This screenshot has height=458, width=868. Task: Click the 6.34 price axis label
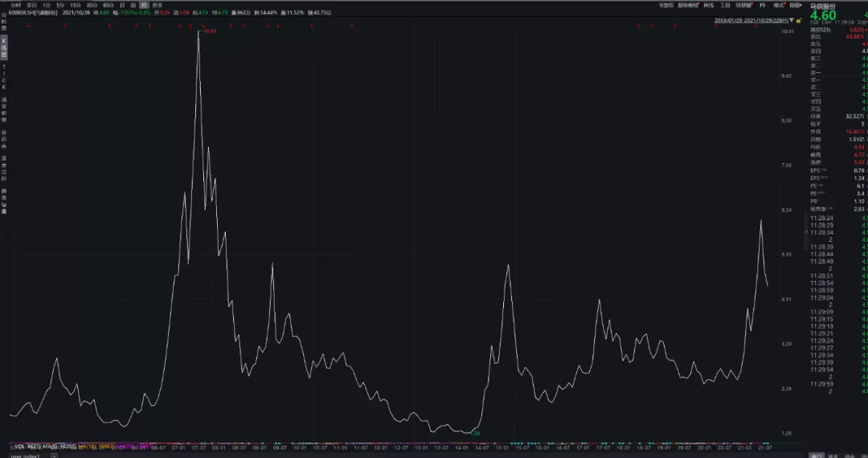(x=786, y=211)
